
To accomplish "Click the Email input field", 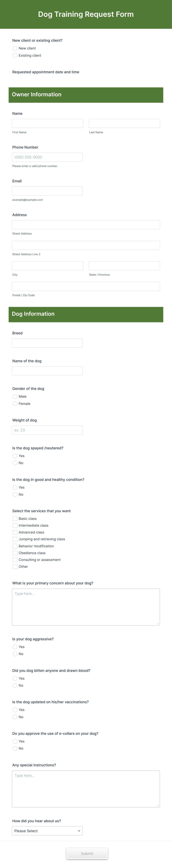I will click(x=47, y=191).
